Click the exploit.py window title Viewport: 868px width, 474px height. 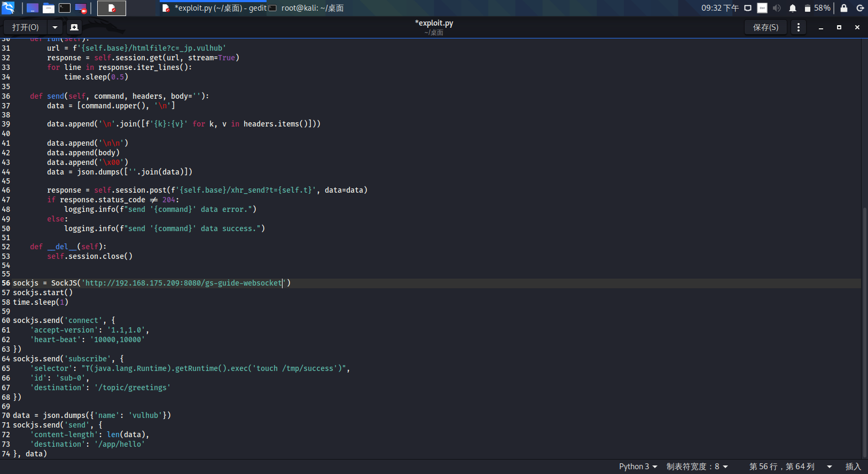(434, 23)
